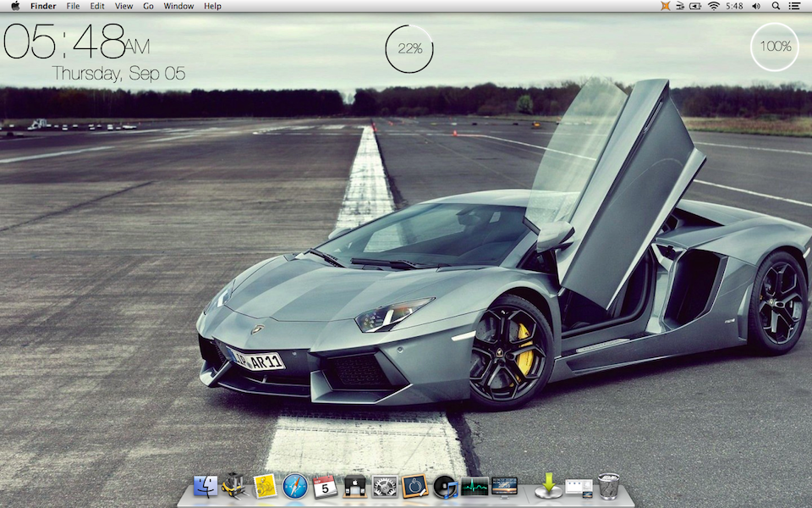Viewport: 812px width, 508px height.
Task: Click the Spotlight search magnifier
Action: click(775, 6)
